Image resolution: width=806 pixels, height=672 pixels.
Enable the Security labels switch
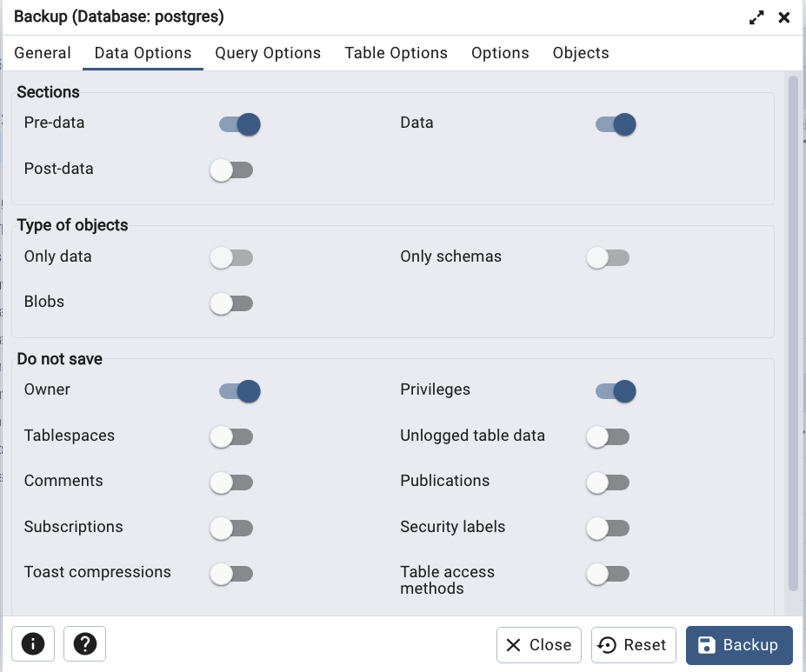tap(608, 528)
